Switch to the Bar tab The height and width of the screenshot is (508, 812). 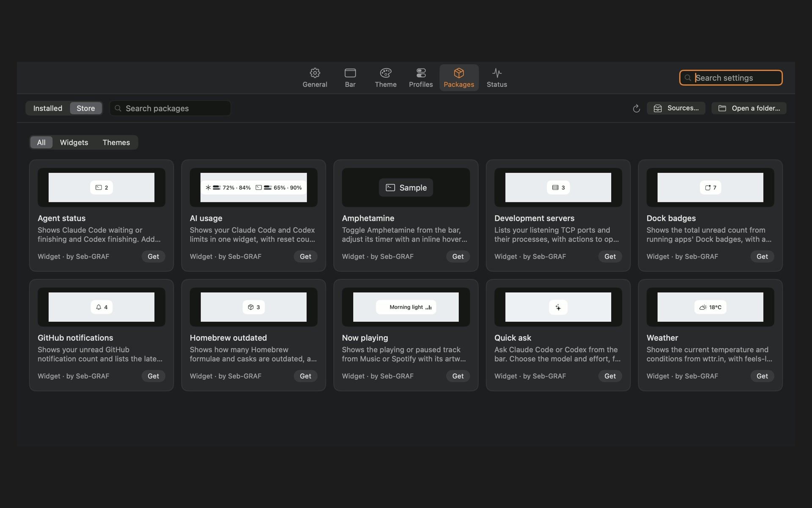click(350, 78)
